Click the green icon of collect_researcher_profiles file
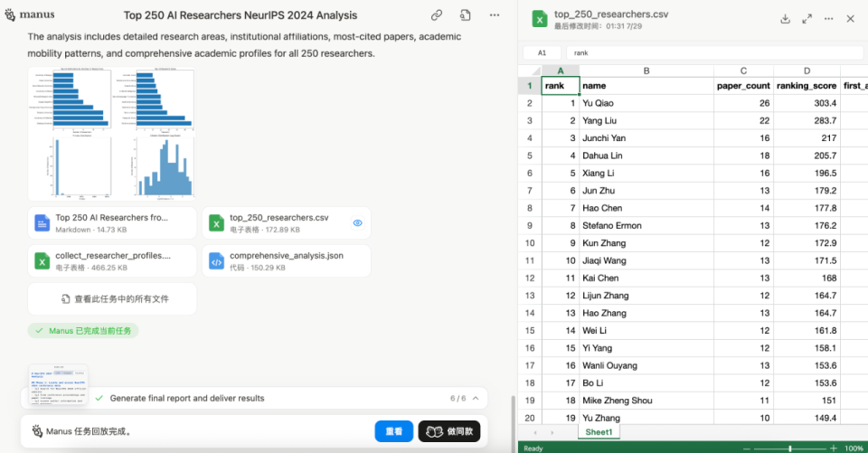Viewport: 868px width, 453px height. (42, 261)
